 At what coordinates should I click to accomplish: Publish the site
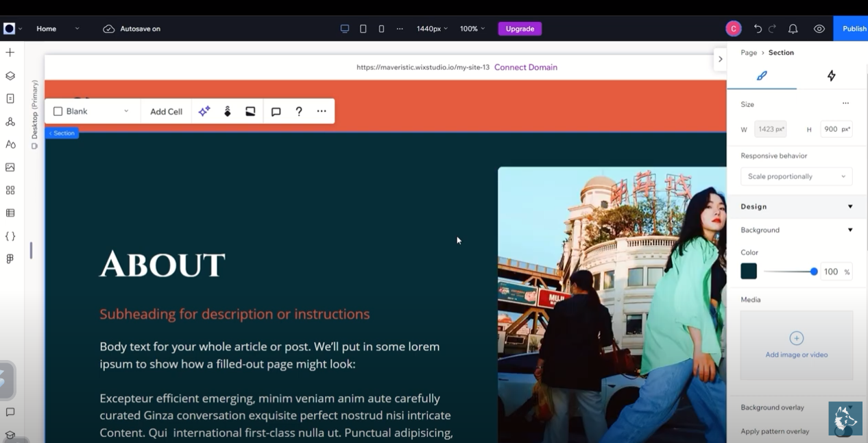click(x=852, y=29)
